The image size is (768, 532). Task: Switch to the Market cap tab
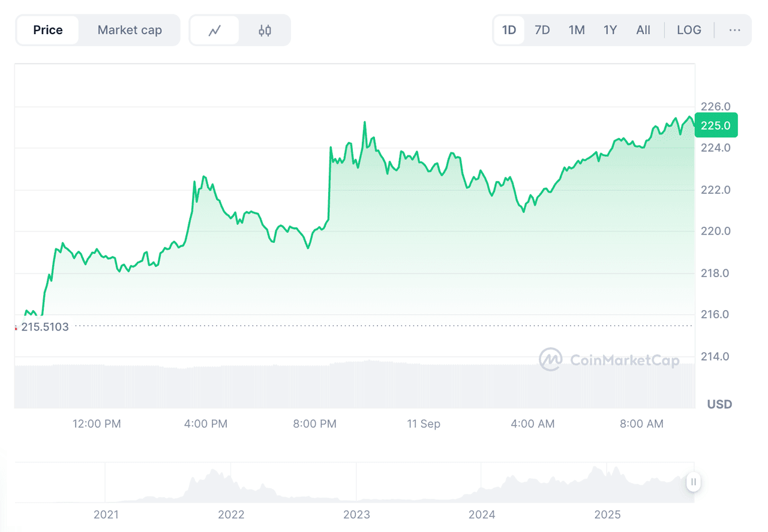pyautogui.click(x=130, y=30)
